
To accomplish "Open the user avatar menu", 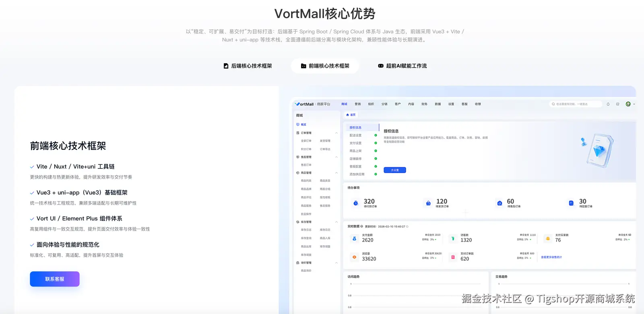I will (x=628, y=104).
